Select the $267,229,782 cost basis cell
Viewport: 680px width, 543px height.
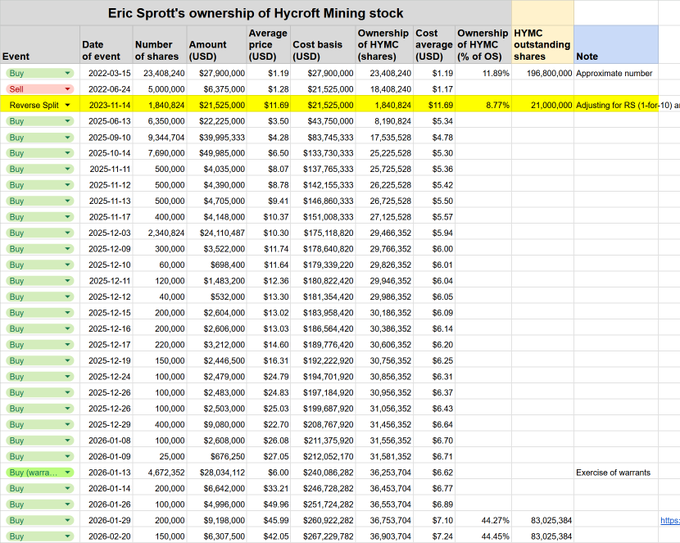(x=323, y=536)
